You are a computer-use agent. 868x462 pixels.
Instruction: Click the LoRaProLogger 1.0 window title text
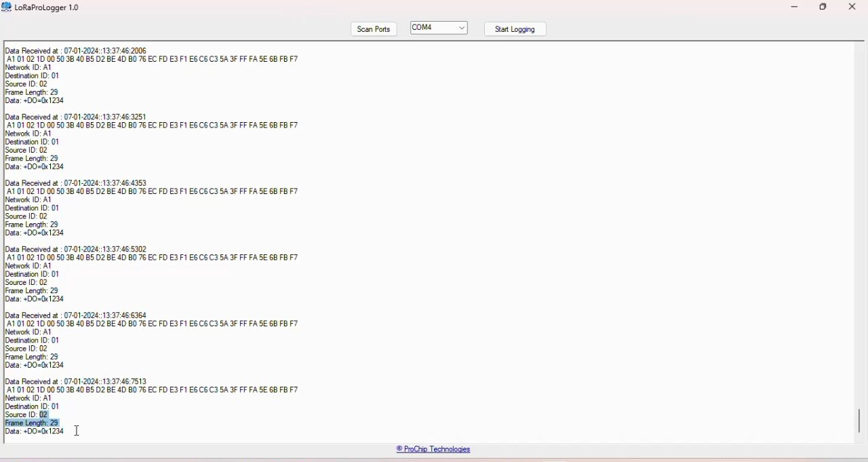tap(47, 8)
